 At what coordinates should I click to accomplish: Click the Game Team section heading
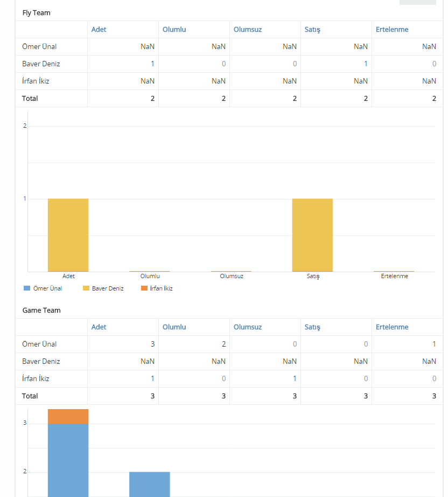tap(41, 310)
